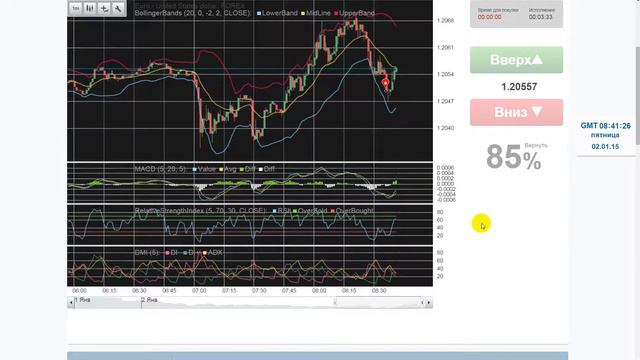Viewport: 640px width, 360px height.
Task: Click the red 00:00:00 purchase timer
Action: (489, 17)
